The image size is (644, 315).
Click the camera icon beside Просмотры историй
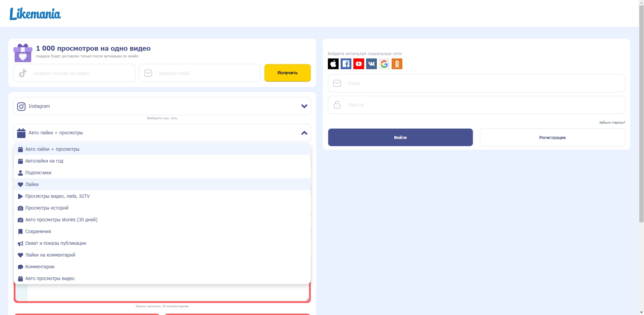[20, 208]
